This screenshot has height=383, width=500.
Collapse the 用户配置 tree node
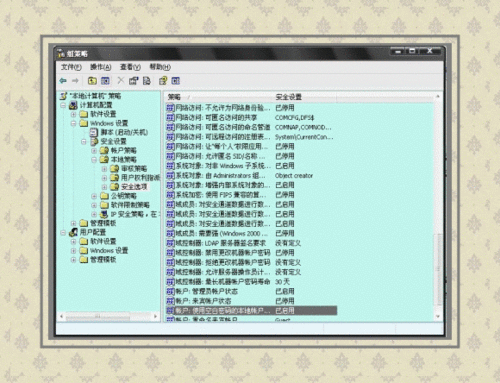(x=63, y=232)
